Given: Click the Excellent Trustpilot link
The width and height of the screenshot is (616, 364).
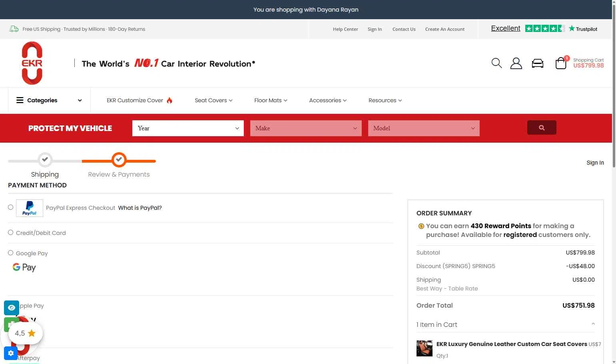Looking at the screenshot, I should click(x=506, y=28).
